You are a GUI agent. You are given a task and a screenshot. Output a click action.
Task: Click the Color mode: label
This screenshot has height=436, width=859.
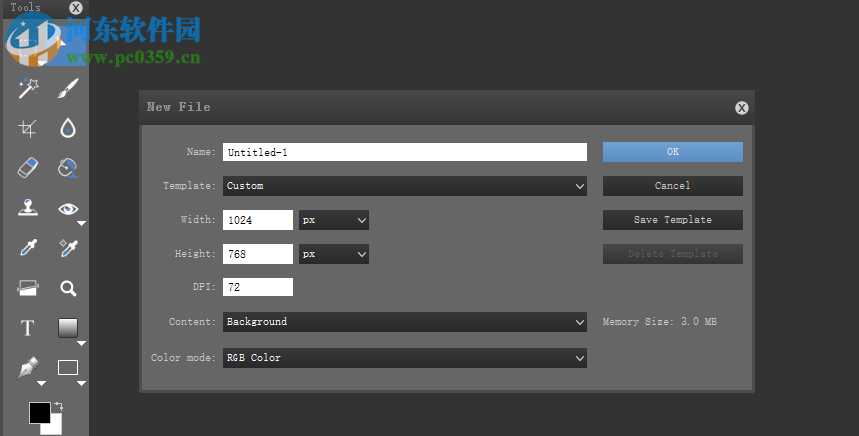pyautogui.click(x=183, y=358)
